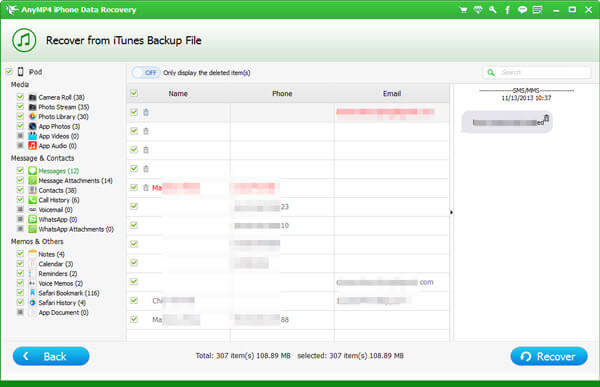Viewport: 600px width, 387px height.
Task: Click the Photo Library colorful icon
Action: tap(33, 116)
